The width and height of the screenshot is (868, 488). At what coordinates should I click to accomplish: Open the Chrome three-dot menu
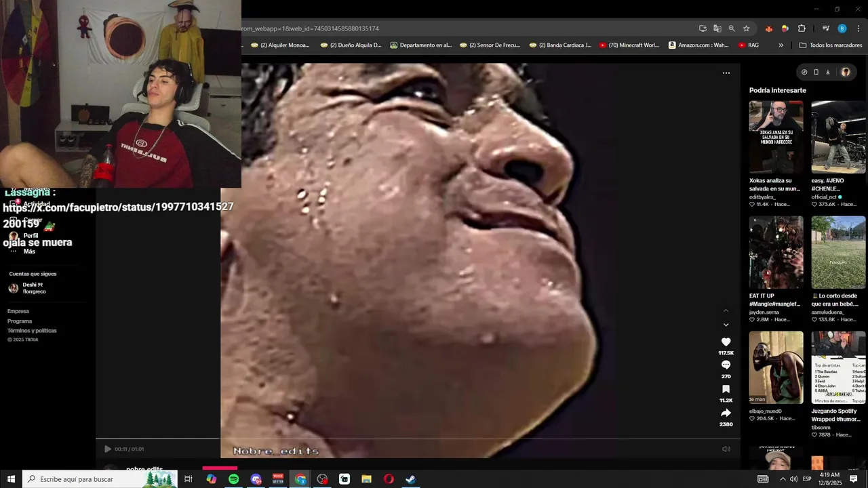click(859, 28)
